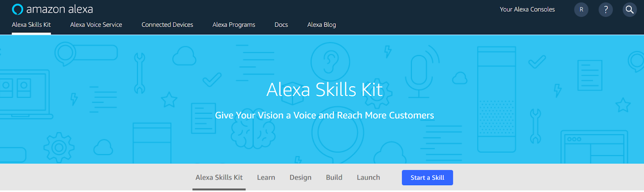Open Your Alexa Consoles menu
This screenshot has width=644, height=192.
pos(527,9)
